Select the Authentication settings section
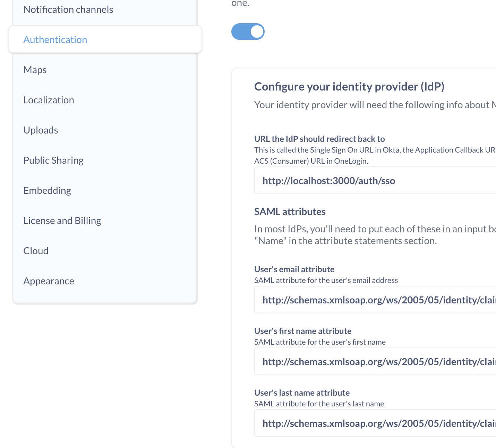This screenshot has width=496, height=448. pos(55,40)
